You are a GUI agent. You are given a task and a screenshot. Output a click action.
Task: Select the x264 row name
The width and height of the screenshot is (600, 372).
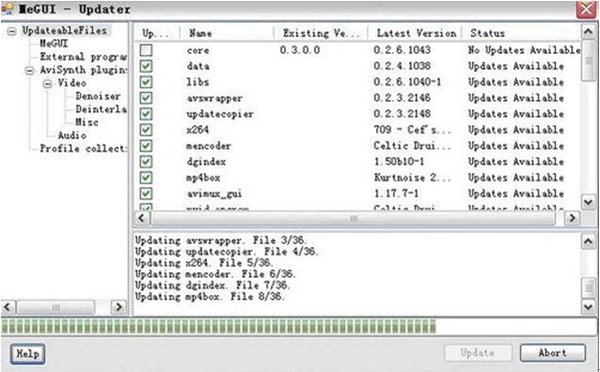click(x=197, y=130)
